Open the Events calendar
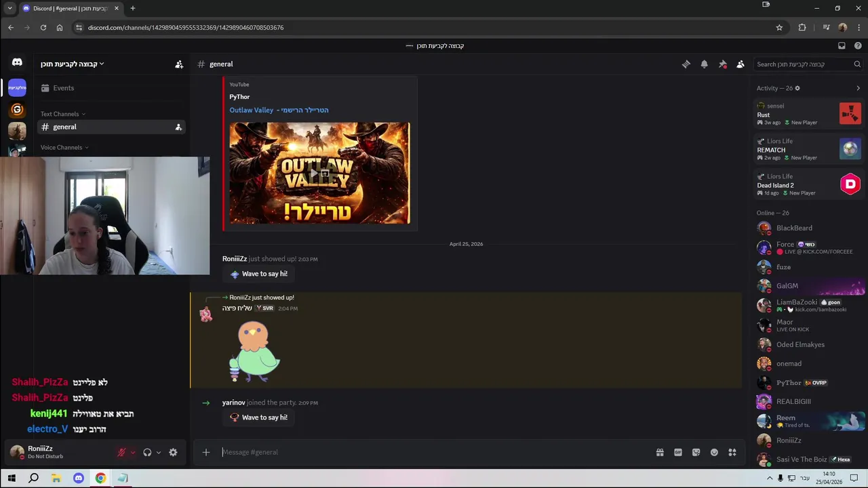The height and width of the screenshot is (488, 868). click(112, 88)
